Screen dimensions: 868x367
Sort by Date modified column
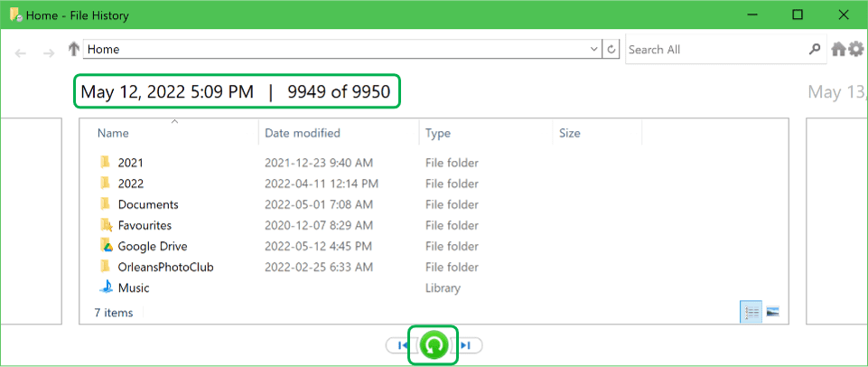[x=303, y=133]
